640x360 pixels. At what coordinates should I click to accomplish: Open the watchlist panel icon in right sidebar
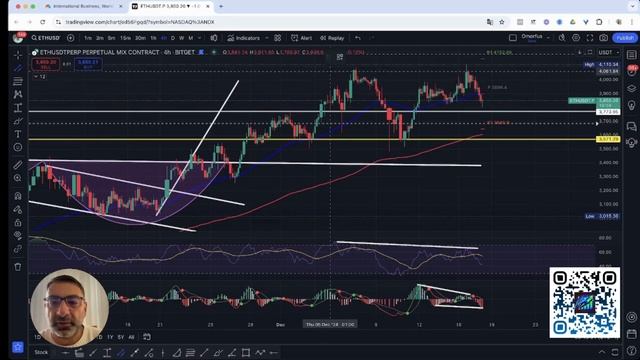click(x=631, y=55)
